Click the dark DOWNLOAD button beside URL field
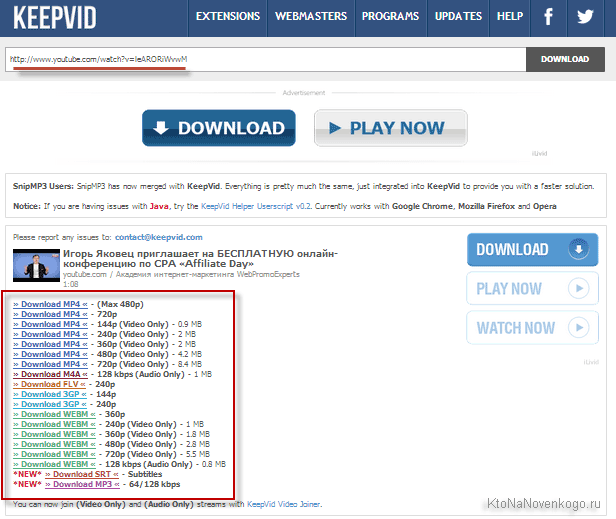 (565, 59)
